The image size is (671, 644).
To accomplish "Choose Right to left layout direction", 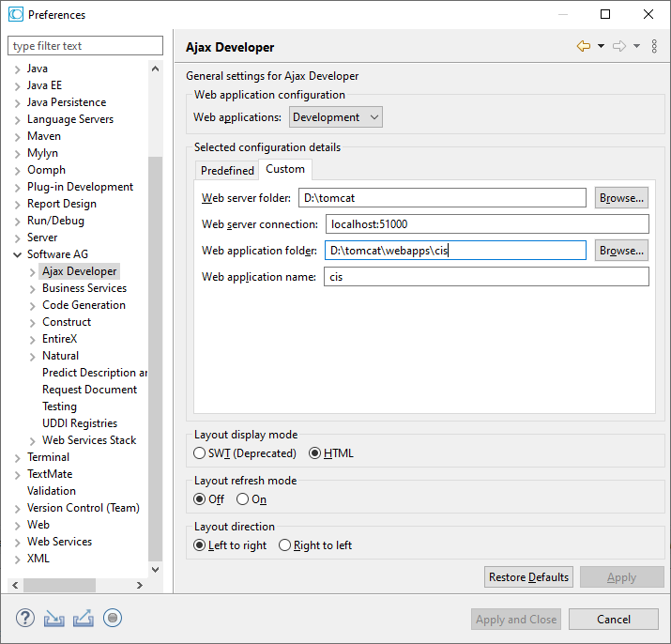I will pos(285,545).
